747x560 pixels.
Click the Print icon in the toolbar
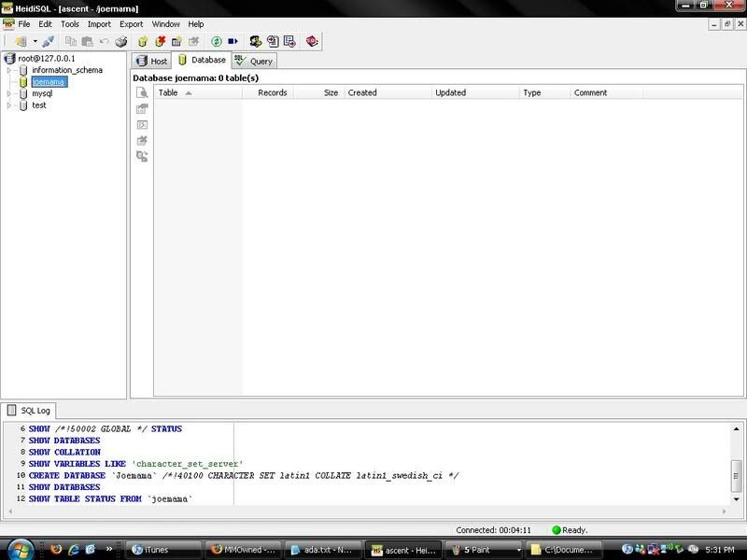click(x=121, y=42)
